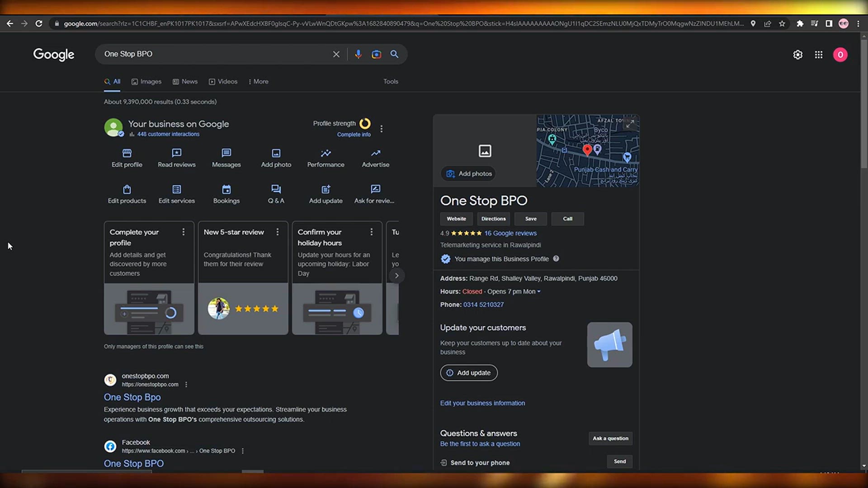The width and height of the screenshot is (868, 488).
Task: Click the profile strength progress ring
Action: [365, 123]
